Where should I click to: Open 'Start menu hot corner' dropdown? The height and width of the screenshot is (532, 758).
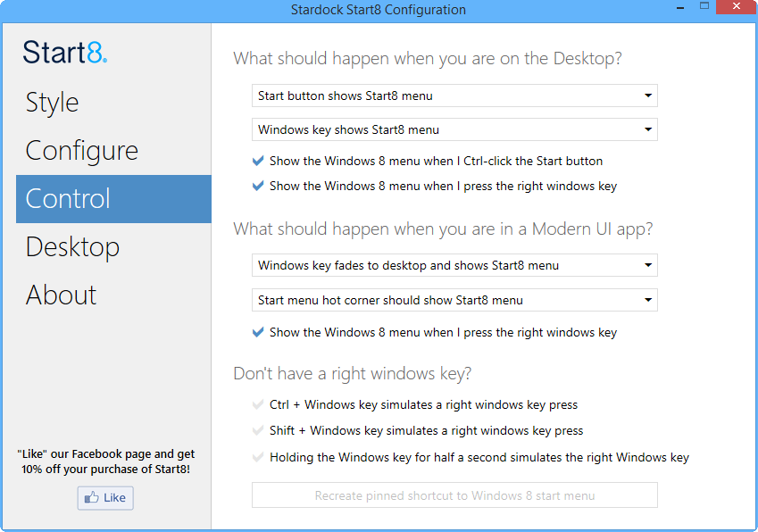(x=454, y=300)
